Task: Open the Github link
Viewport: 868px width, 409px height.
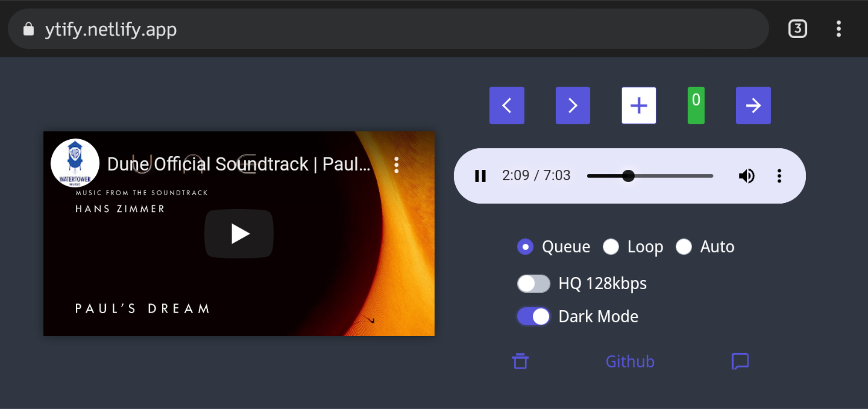Action: coord(630,362)
